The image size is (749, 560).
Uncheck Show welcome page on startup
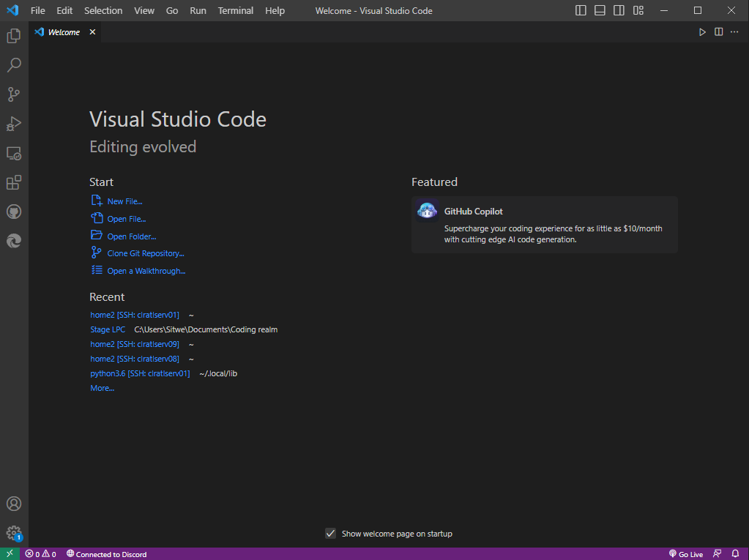[x=330, y=533]
